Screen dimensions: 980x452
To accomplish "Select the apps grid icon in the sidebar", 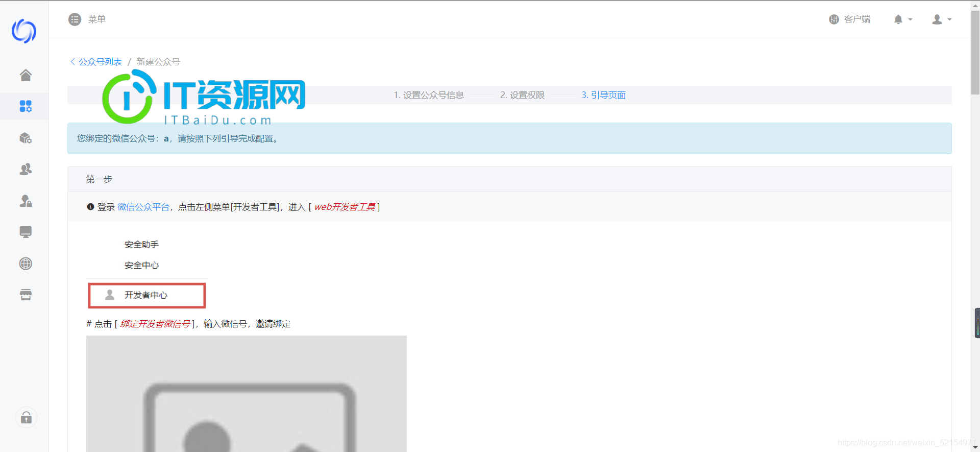I will click(26, 106).
